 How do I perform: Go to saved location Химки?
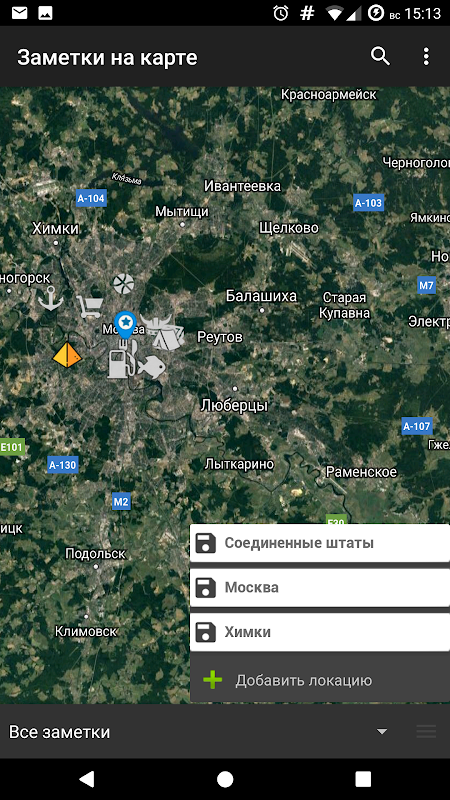point(320,632)
